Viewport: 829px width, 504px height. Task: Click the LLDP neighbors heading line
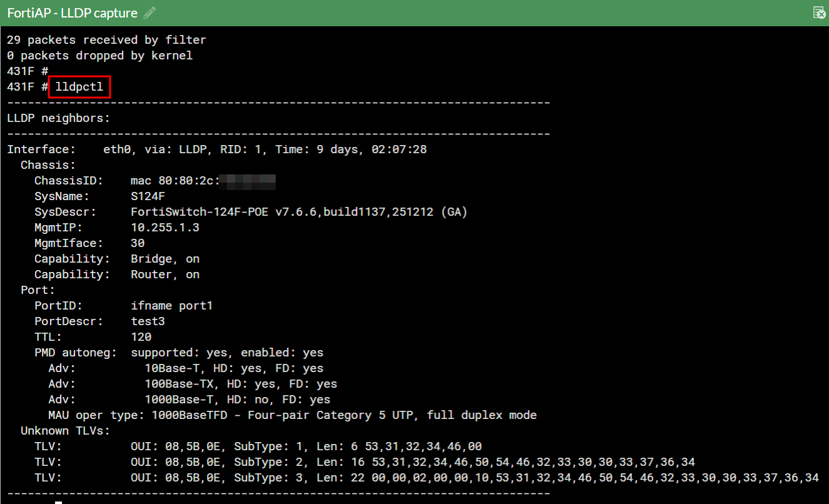click(x=58, y=118)
